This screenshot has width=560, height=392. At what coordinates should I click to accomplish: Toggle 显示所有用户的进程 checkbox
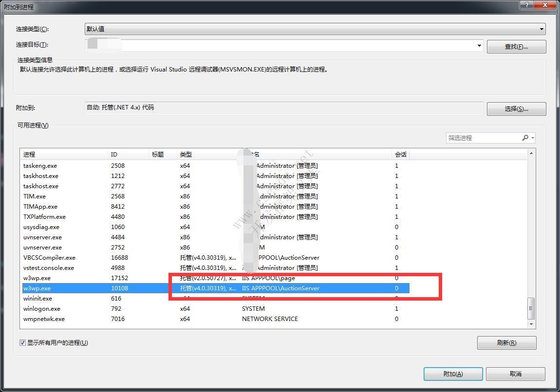click(x=22, y=343)
